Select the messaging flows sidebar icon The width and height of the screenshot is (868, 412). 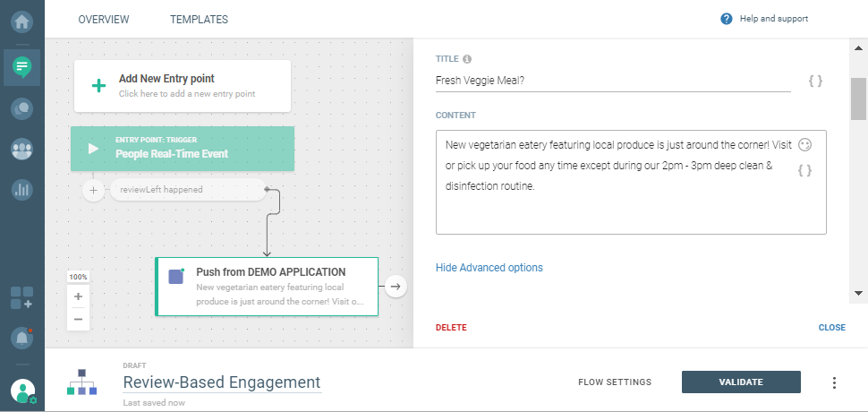tap(22, 66)
